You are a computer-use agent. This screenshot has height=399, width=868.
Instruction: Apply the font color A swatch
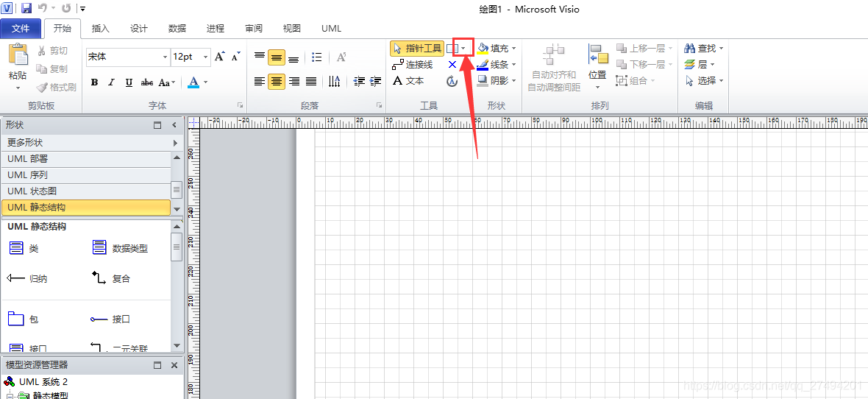tap(193, 82)
